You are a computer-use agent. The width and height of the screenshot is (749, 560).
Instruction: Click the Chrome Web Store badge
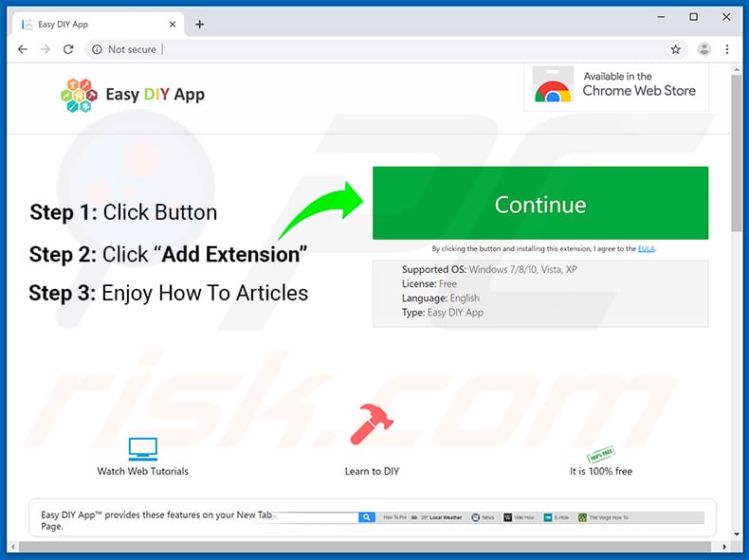point(616,86)
